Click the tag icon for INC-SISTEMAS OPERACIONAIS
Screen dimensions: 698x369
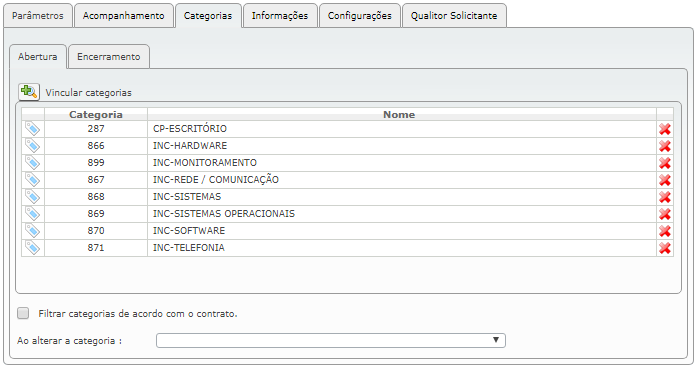tap(32, 214)
